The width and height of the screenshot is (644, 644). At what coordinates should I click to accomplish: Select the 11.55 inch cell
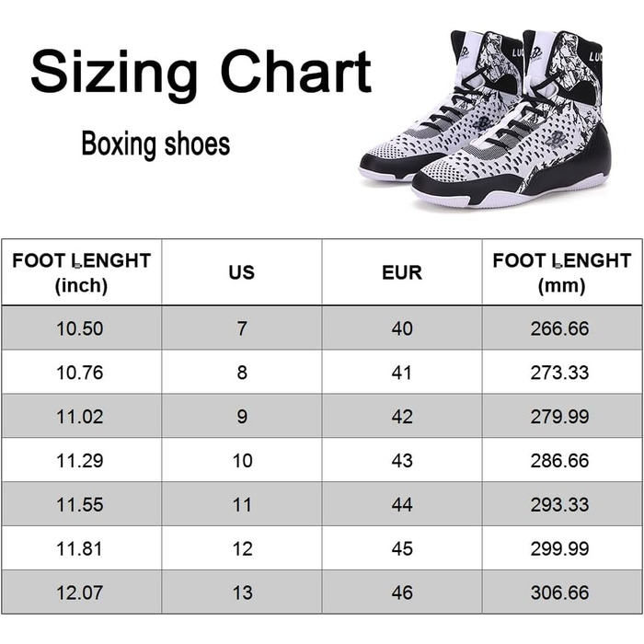(81, 504)
